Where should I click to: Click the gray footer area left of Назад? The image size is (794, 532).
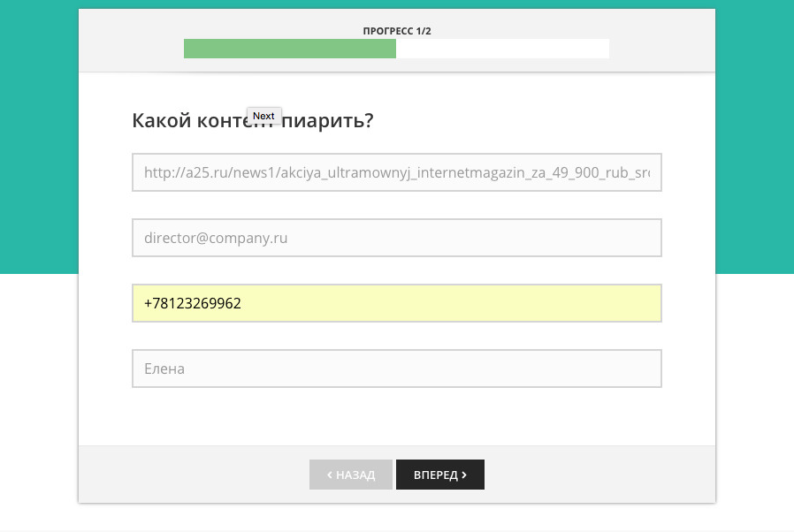195,475
